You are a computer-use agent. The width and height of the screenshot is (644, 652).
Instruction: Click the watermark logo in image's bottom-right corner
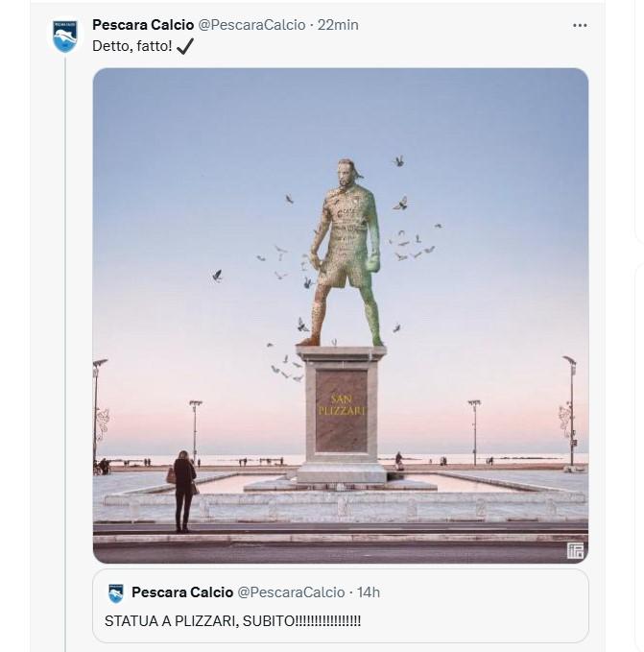point(575,550)
